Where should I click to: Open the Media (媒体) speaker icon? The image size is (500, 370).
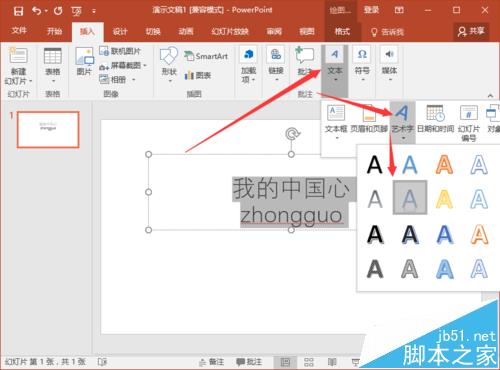tap(389, 54)
